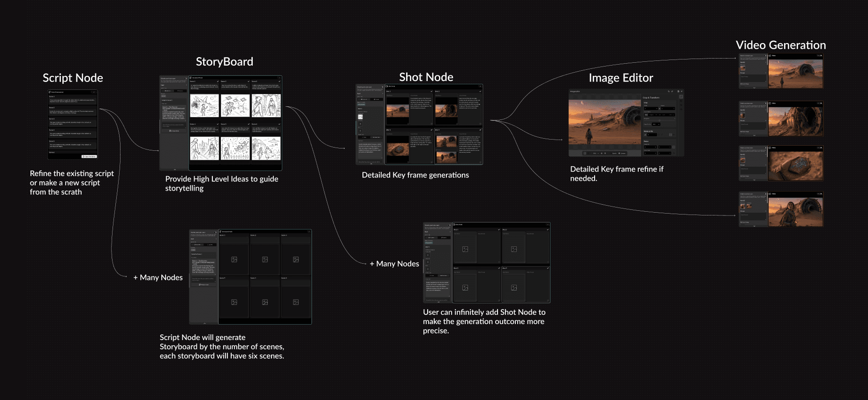Click Shot 1 image placeholder in lower Shot Node
This screenshot has height=400, width=868.
pyautogui.click(x=465, y=249)
